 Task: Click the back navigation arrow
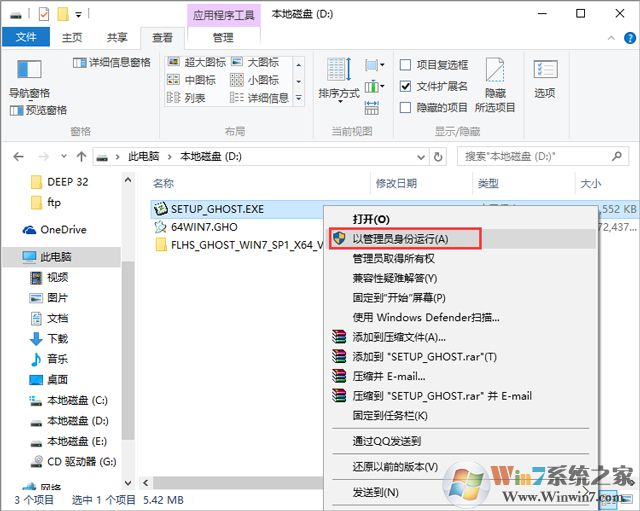[x=18, y=157]
